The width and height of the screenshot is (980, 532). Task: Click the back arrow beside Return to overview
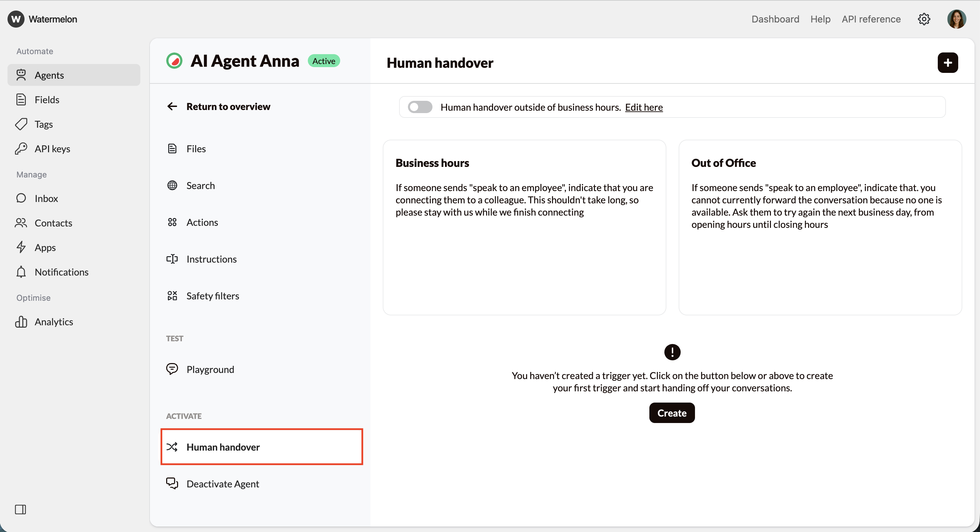pos(172,107)
